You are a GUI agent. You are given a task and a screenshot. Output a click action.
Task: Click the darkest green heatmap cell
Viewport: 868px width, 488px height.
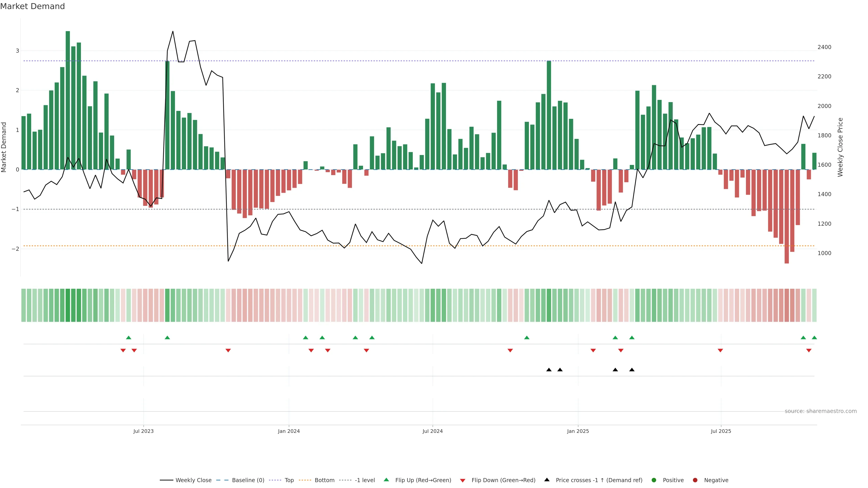pyautogui.click(x=68, y=305)
